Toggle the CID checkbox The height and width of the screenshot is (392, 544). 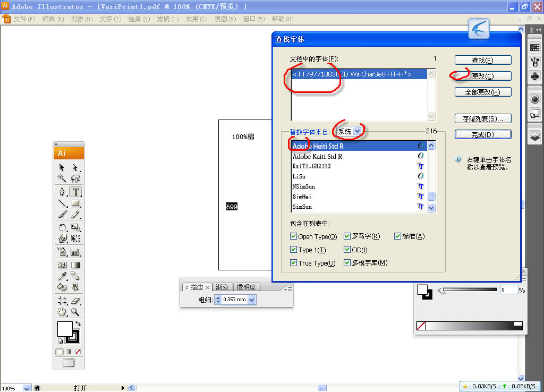point(347,250)
